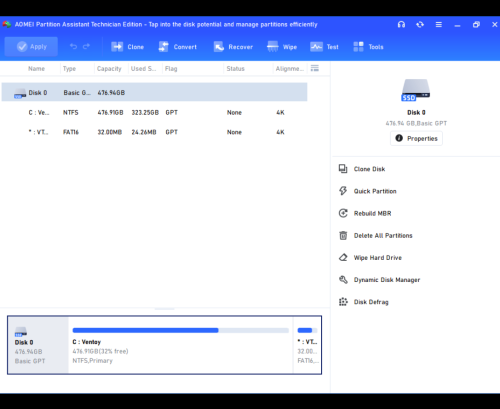Sort by the Capacity column header
Screen dimensions: 500x409
click(x=109, y=69)
